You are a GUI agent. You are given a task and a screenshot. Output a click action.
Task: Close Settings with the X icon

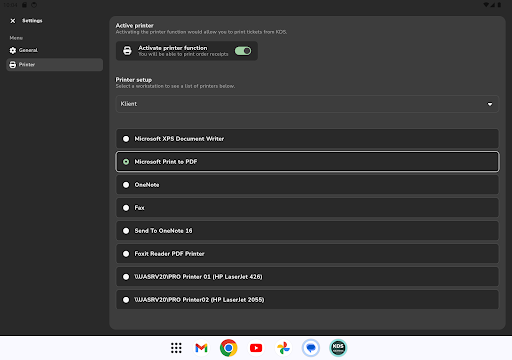click(x=13, y=21)
